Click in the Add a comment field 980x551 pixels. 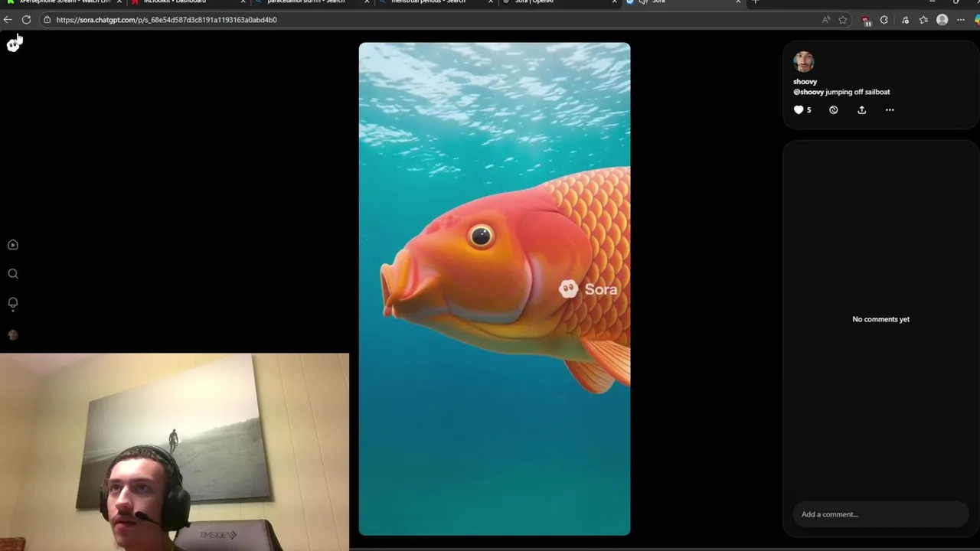pyautogui.click(x=880, y=514)
